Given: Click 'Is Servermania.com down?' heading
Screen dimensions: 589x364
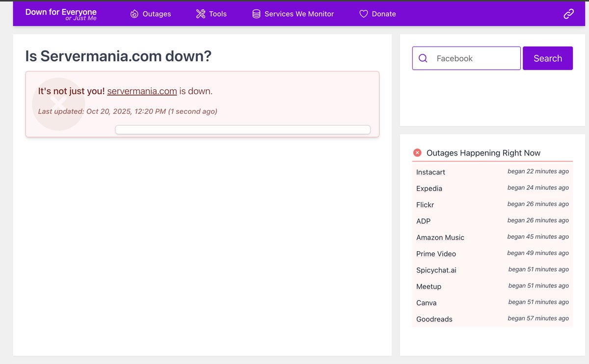Looking at the screenshot, I should click(118, 56).
